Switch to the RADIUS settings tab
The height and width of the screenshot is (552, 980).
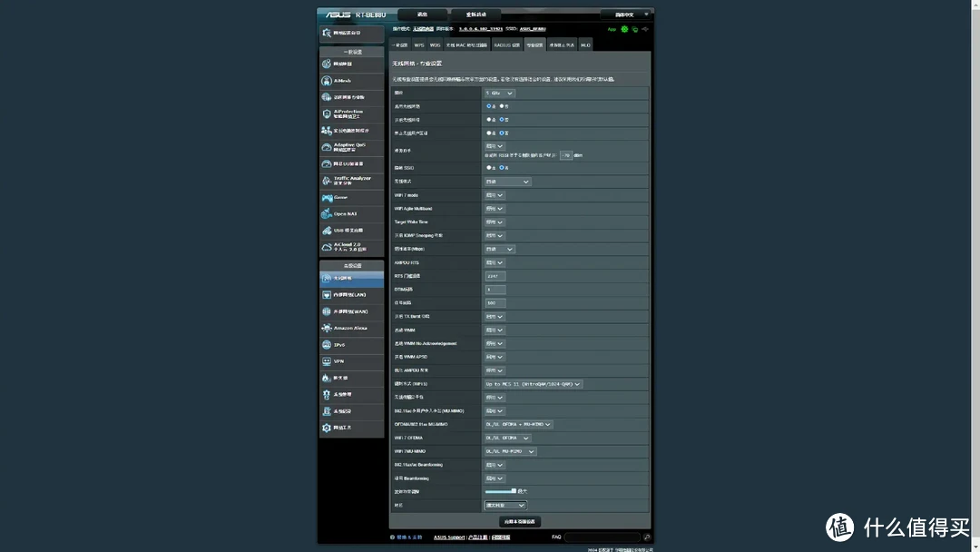pos(506,45)
